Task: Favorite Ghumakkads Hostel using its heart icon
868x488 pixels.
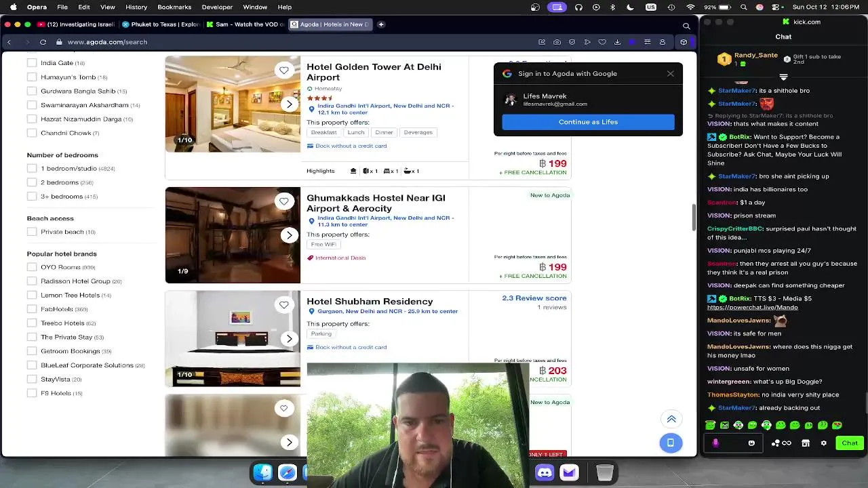Action: click(x=284, y=201)
